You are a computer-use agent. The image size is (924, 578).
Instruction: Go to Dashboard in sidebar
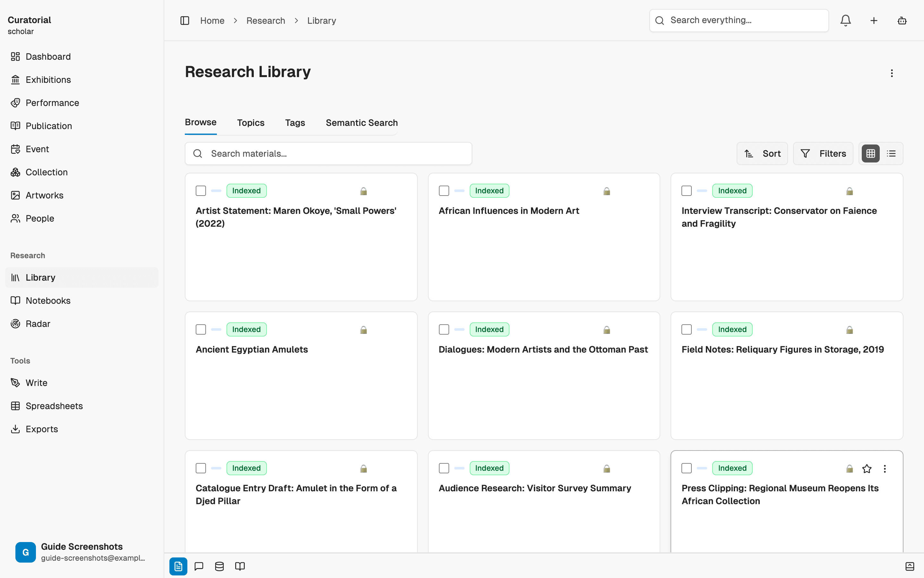point(82,57)
